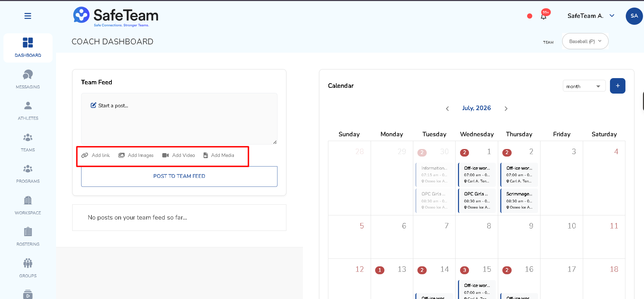The image size is (644, 299).
Task: Open the month view dropdown
Action: 584,86
